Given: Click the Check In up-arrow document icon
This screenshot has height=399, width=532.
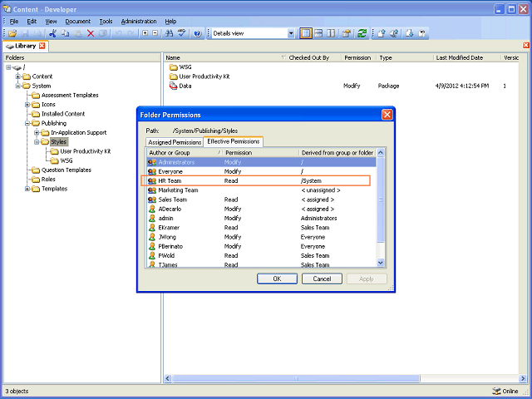Looking at the screenshot, I should click(382, 33).
